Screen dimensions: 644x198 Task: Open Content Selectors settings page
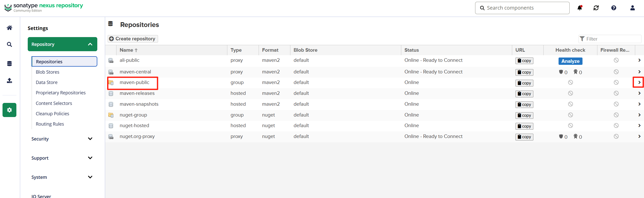point(54,103)
